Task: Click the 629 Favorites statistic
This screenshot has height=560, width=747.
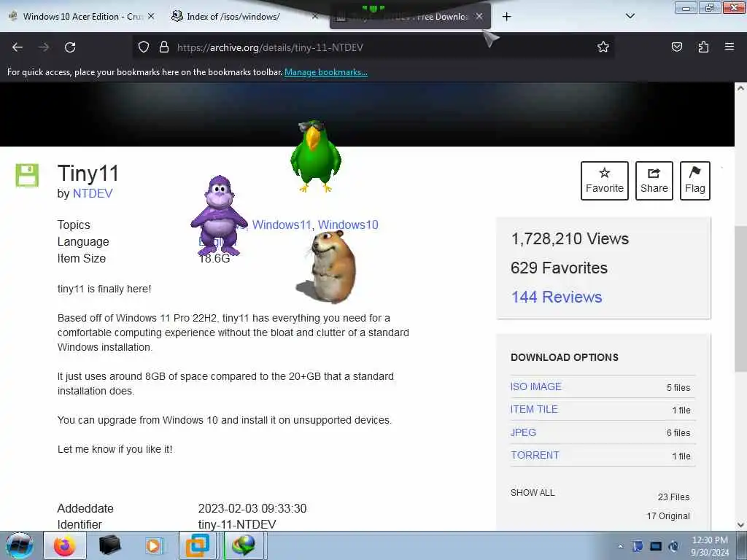Action: click(x=559, y=268)
